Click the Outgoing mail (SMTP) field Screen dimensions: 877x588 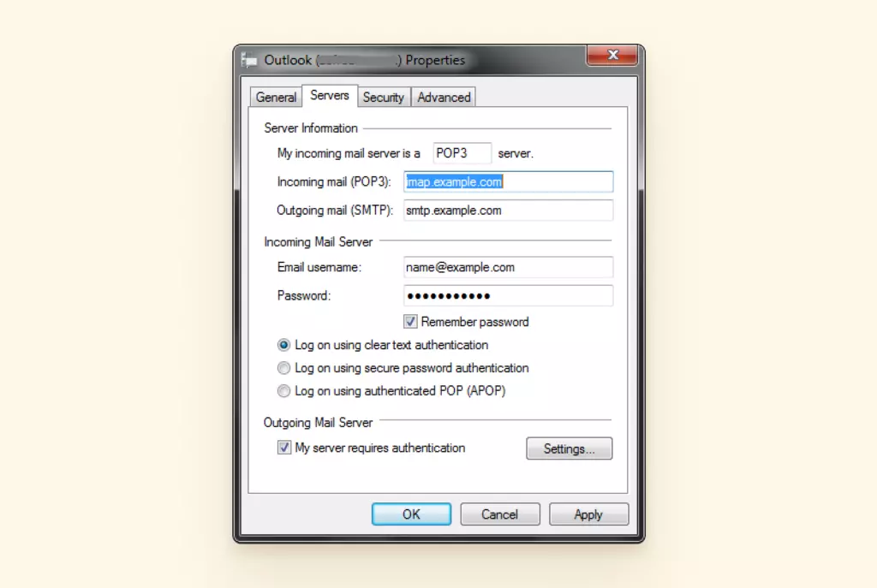[509, 211]
